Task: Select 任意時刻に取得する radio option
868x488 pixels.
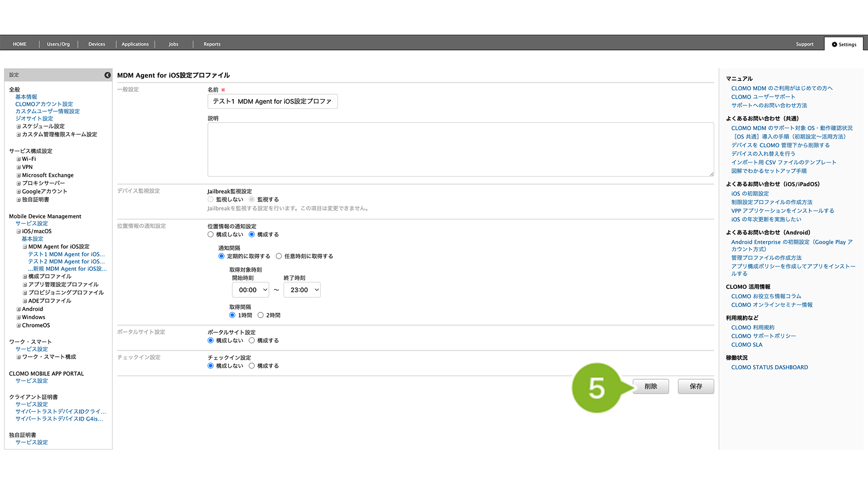Action: [279, 256]
